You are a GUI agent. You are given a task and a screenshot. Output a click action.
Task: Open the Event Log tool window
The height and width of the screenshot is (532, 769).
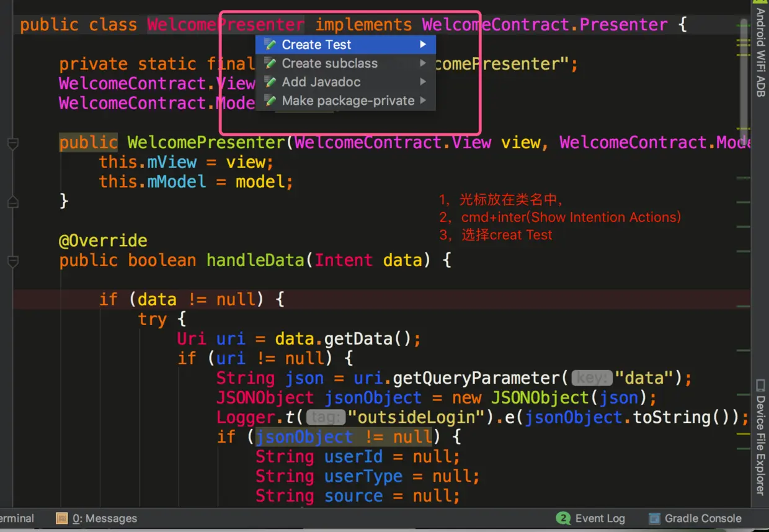tap(592, 518)
